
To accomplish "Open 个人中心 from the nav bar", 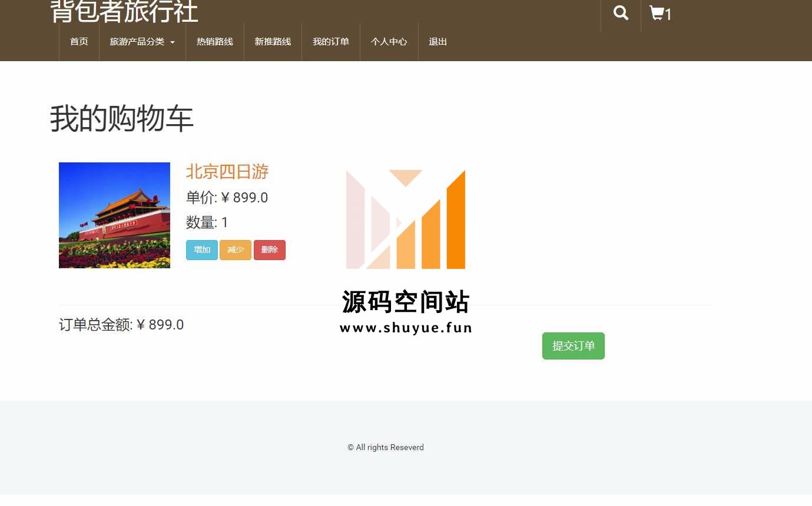I will coord(389,42).
